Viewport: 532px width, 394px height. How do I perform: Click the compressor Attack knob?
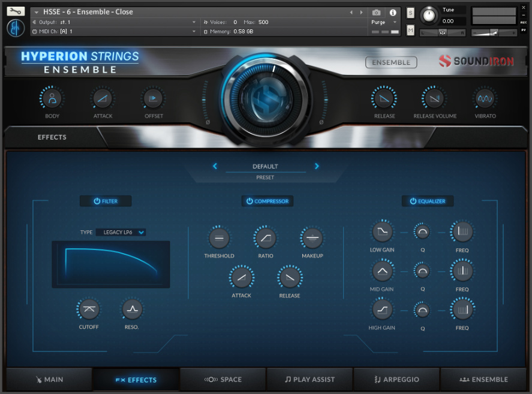tap(242, 278)
